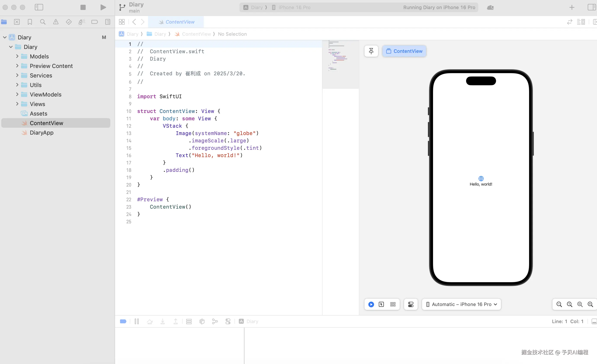Viewport: 597px width, 364px height.
Task: Pin the preview with the pin icon
Action: 371,51
